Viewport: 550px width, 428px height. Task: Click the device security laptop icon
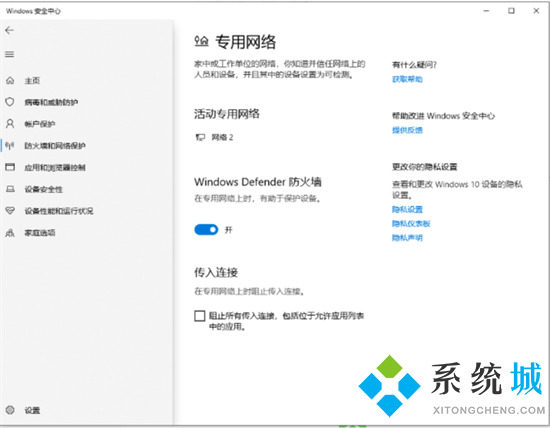[10, 189]
